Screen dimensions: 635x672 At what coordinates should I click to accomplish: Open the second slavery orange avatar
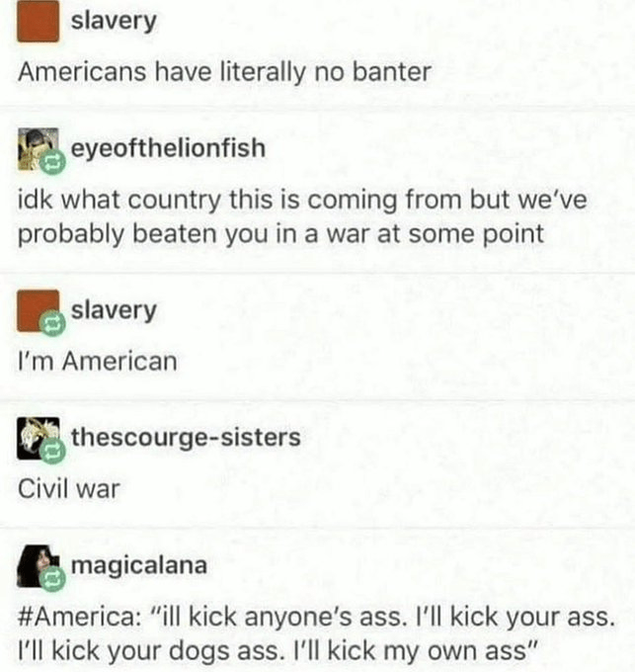point(39,310)
